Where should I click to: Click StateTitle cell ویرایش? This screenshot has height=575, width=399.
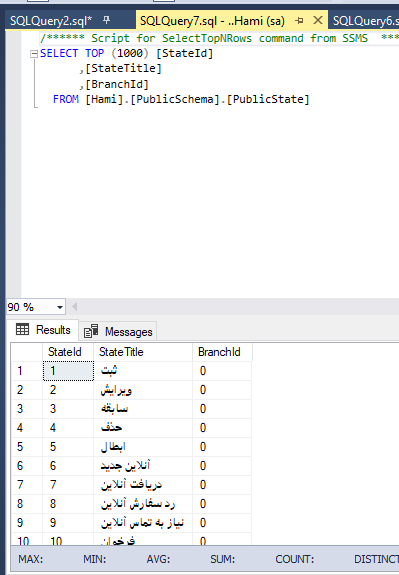click(143, 390)
